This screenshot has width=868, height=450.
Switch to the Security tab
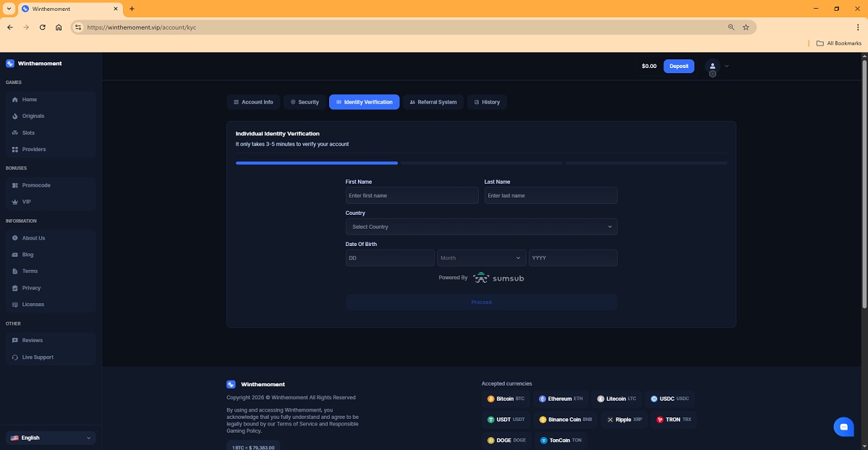pyautogui.click(x=304, y=102)
